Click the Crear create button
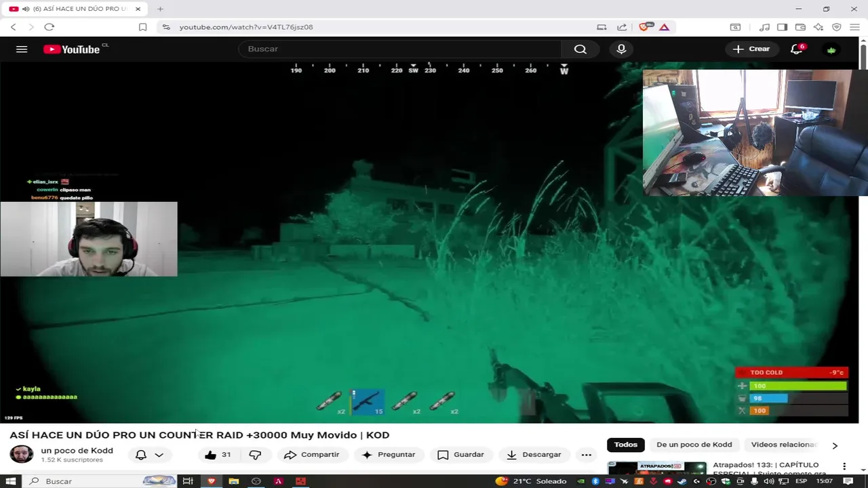This screenshot has height=488, width=868. 751,49
